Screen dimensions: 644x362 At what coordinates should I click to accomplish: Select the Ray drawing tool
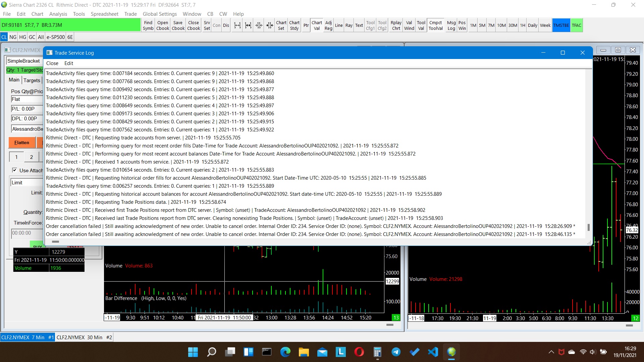tap(349, 25)
